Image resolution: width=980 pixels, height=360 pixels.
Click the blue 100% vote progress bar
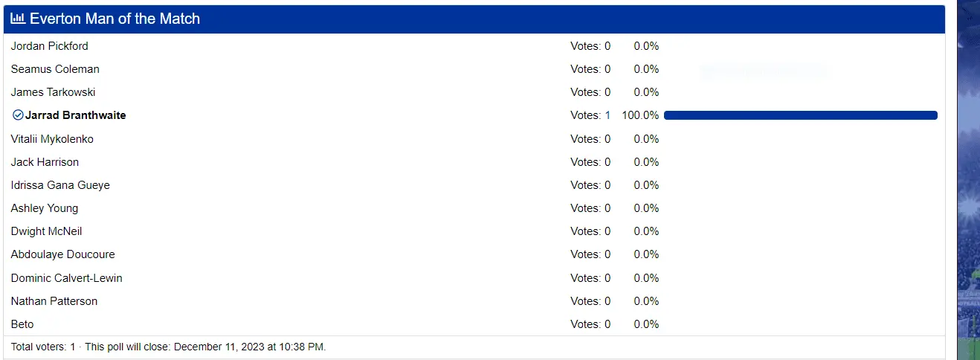(800, 115)
